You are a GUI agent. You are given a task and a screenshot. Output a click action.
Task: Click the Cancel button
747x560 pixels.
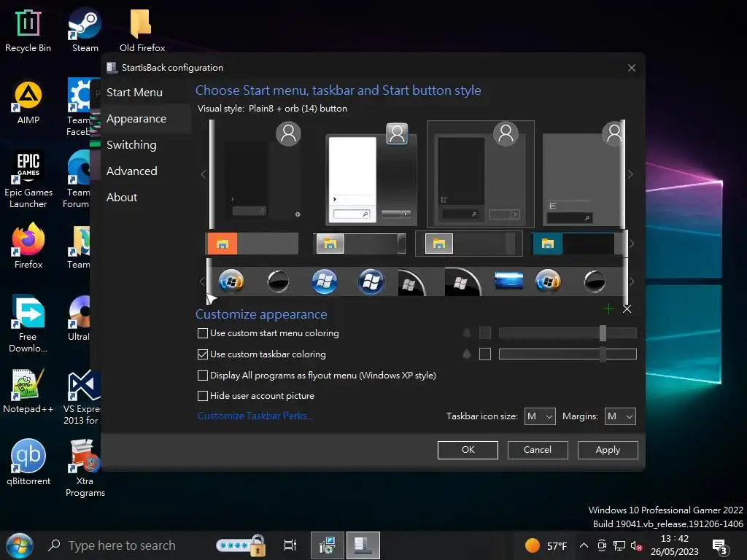(538, 450)
